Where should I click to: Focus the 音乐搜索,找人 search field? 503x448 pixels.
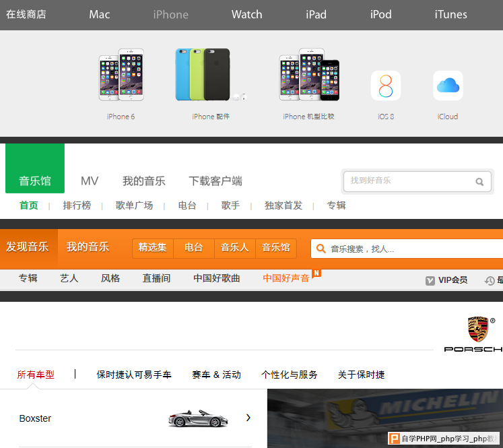pyautogui.click(x=407, y=249)
